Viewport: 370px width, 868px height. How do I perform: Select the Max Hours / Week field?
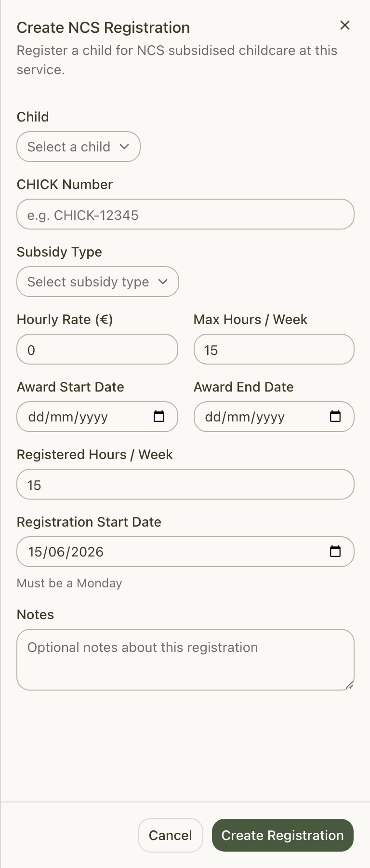[x=274, y=349]
